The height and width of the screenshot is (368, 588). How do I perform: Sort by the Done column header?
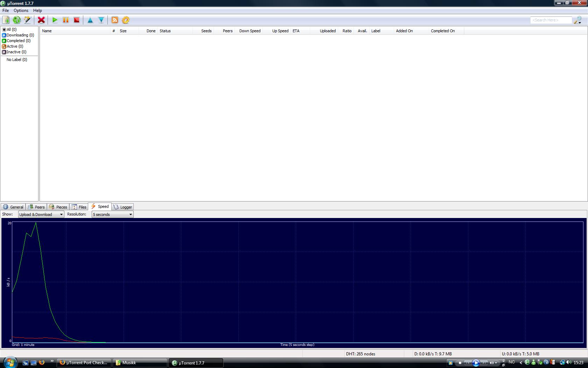pyautogui.click(x=148, y=31)
